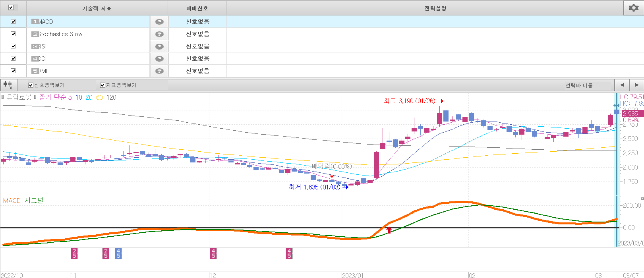
Task: Click the 0.69% change label
Action: point(631,120)
